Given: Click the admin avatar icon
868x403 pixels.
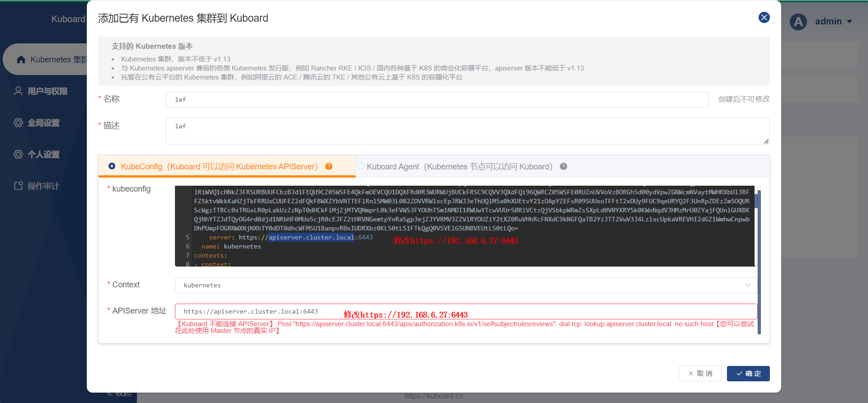Looking at the screenshot, I should click(798, 22).
